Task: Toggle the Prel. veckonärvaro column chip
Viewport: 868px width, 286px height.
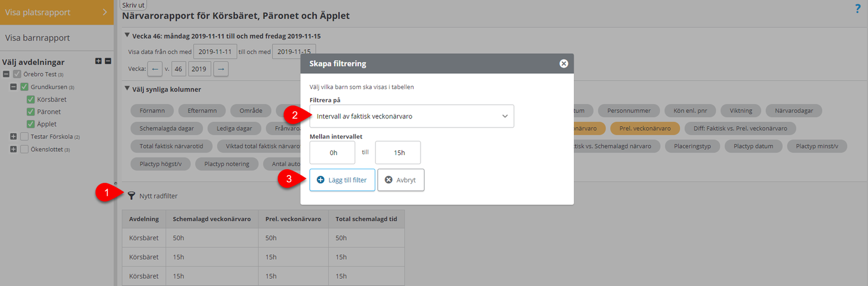Action: 645,128
